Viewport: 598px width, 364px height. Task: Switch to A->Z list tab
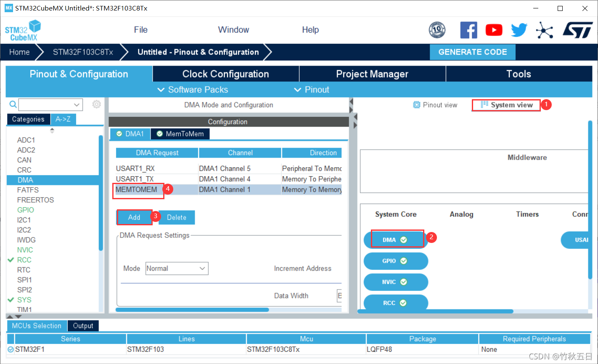click(63, 119)
